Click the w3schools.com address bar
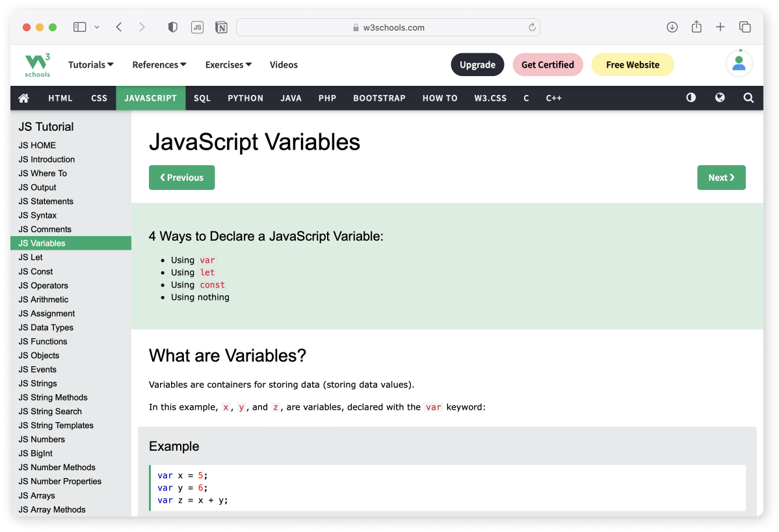Image resolution: width=779 pixels, height=532 pixels. [388, 27]
